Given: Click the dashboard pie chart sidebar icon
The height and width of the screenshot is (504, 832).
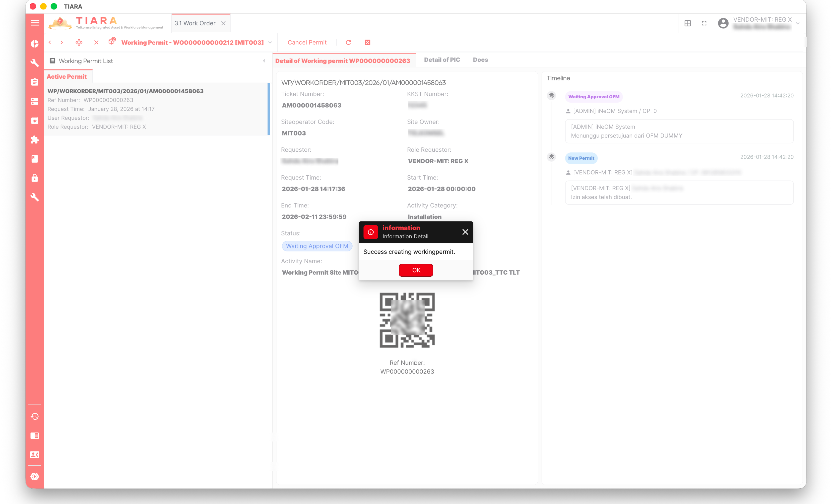Looking at the screenshot, I should 35,44.
